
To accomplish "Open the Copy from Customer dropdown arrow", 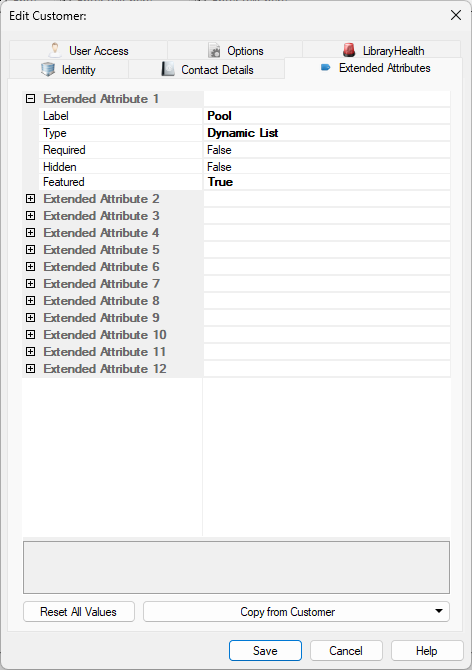I will [439, 611].
